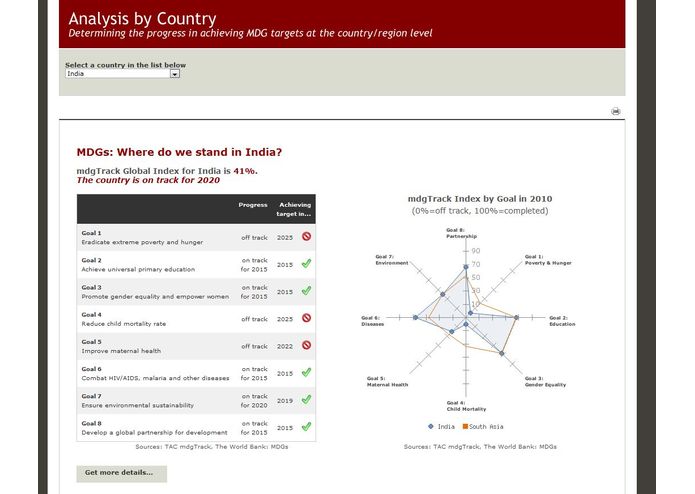Viewport: 695px width, 494px height.
Task: Click Promote gender equality and empower women
Action: [x=155, y=296]
